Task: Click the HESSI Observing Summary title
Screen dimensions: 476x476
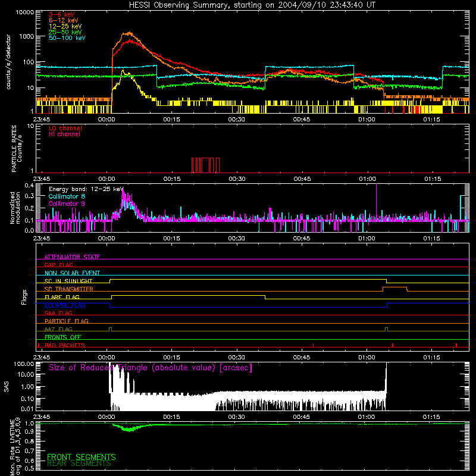Action: click(252, 5)
